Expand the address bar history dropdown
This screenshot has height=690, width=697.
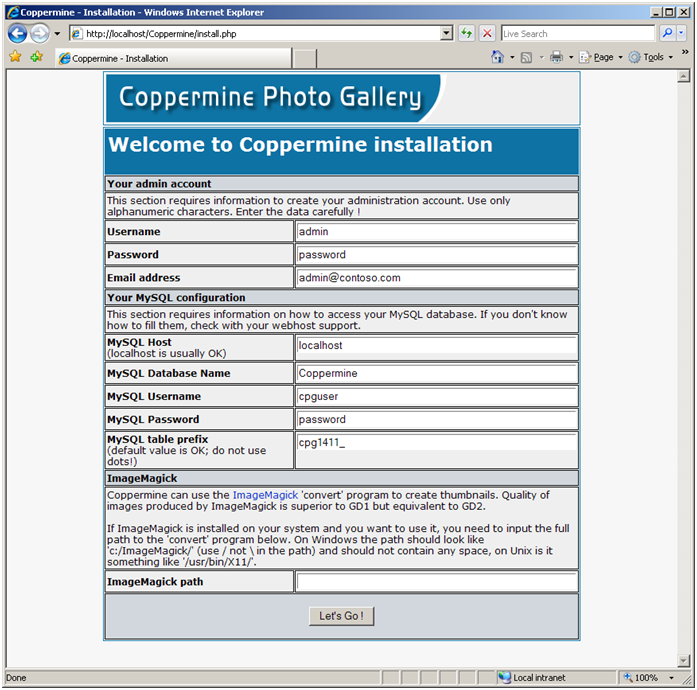(447, 33)
